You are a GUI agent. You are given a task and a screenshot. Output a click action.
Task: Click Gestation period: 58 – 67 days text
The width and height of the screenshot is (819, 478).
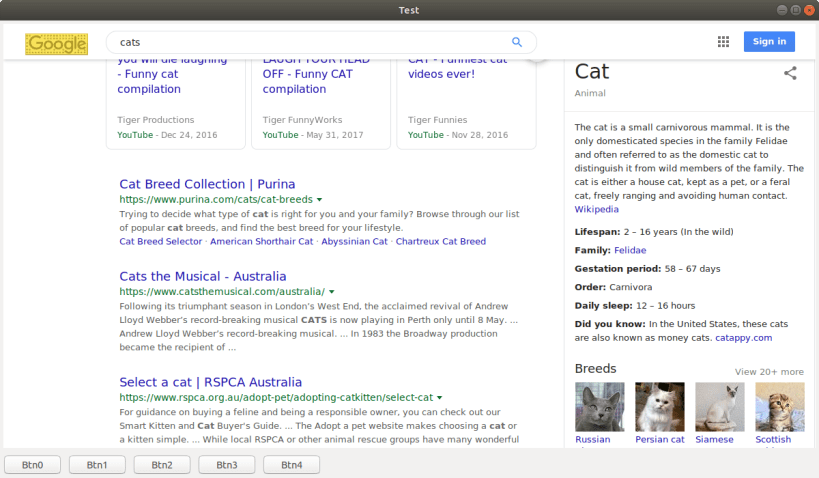[647, 269]
